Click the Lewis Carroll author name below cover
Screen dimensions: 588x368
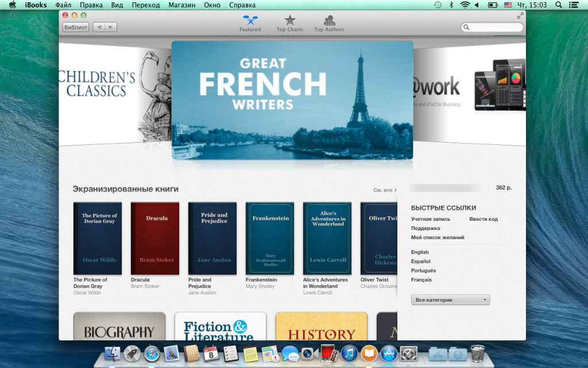coord(318,293)
